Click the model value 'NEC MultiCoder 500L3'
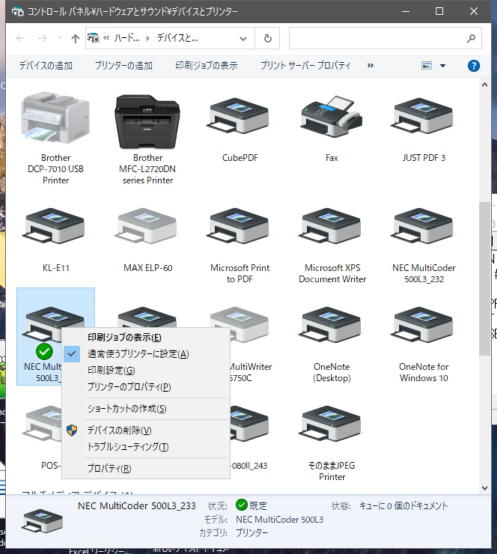Viewport: 497px width, 554px height. click(x=279, y=520)
